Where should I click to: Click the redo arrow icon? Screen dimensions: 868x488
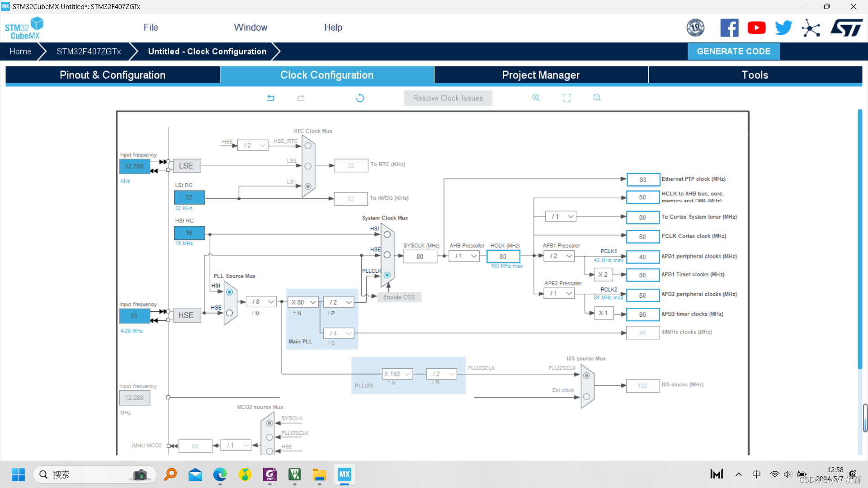click(x=301, y=98)
